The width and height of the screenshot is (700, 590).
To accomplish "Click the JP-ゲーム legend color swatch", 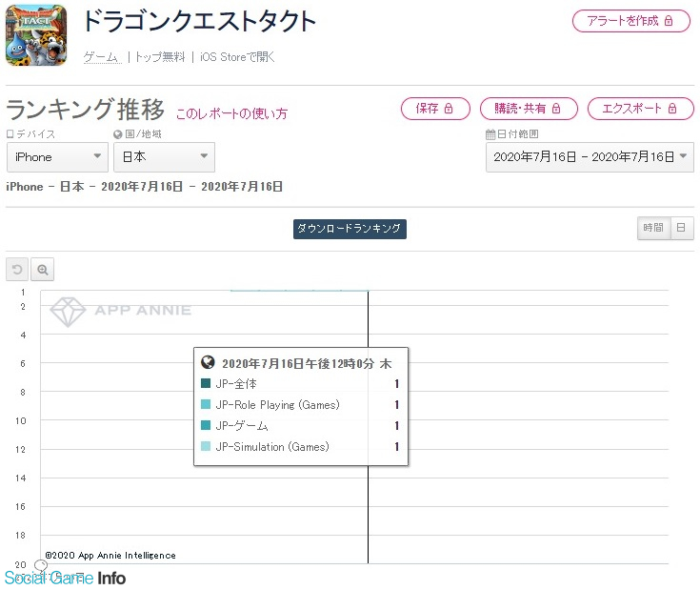I will pyautogui.click(x=206, y=425).
